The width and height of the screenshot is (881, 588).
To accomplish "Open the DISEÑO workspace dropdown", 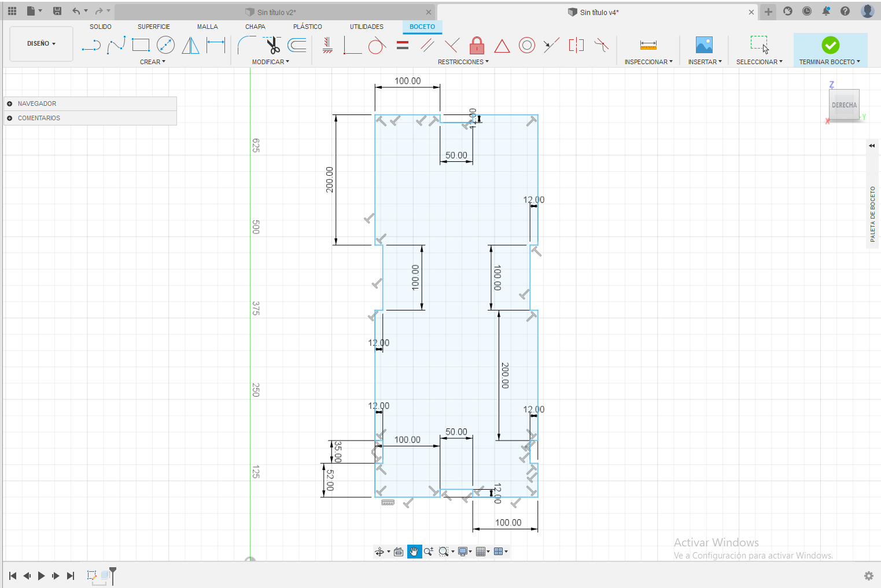I will pyautogui.click(x=41, y=43).
